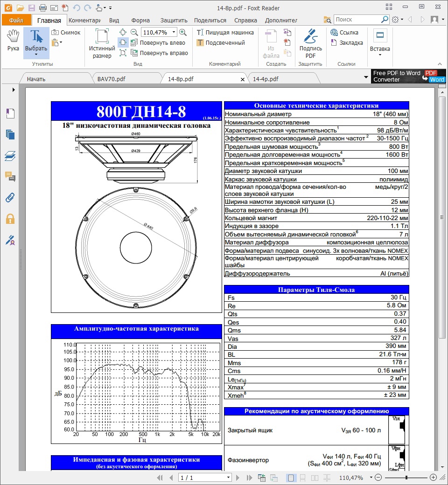Open the Comments panel in sidebar
448x485 pixels.
pos(10,176)
